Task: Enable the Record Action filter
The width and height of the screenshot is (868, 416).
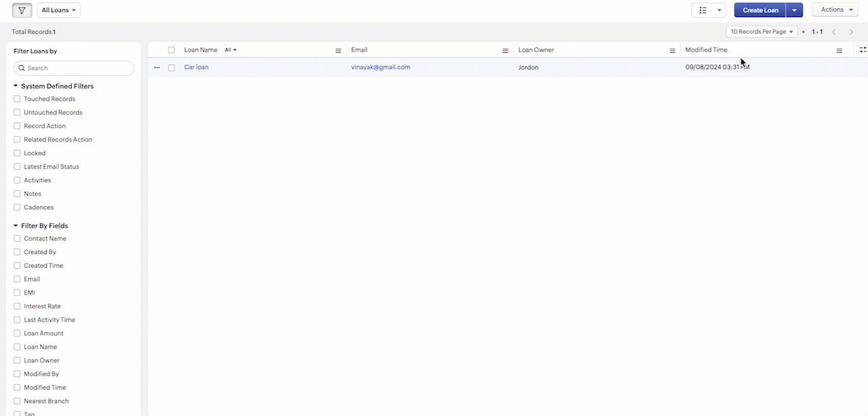Action: [18, 126]
